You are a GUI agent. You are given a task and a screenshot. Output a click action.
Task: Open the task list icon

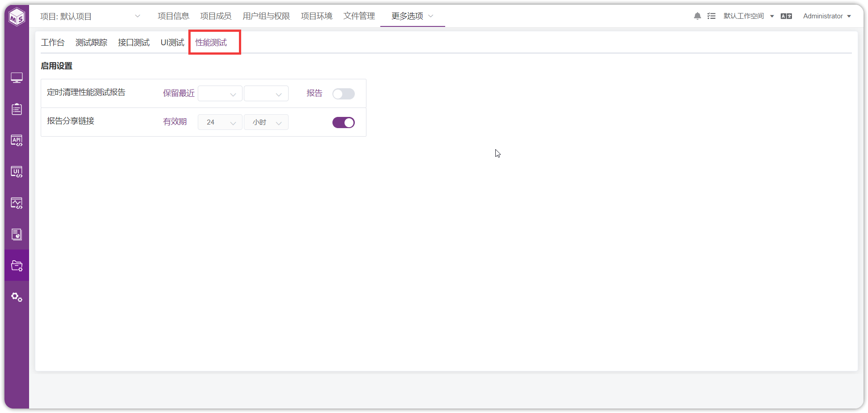click(x=711, y=16)
